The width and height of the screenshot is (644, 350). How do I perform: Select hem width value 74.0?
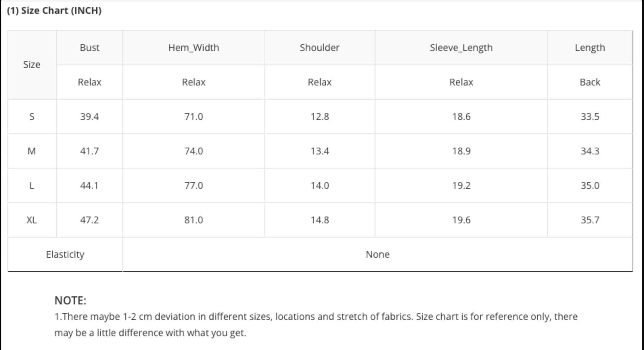tap(193, 151)
